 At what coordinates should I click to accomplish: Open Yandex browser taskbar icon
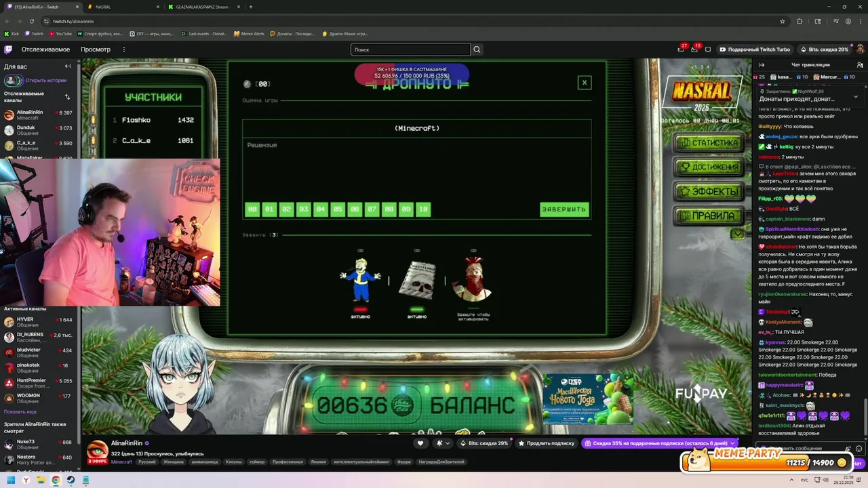tap(26, 481)
